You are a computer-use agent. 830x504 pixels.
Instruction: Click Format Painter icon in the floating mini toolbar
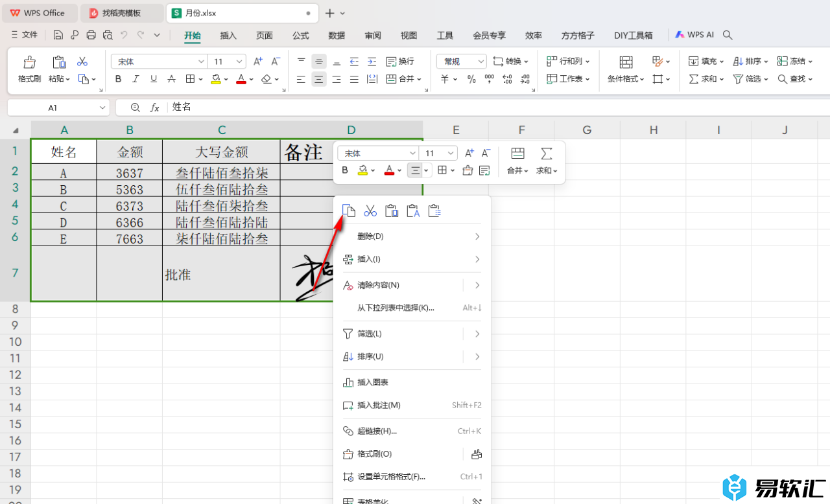[x=468, y=170]
